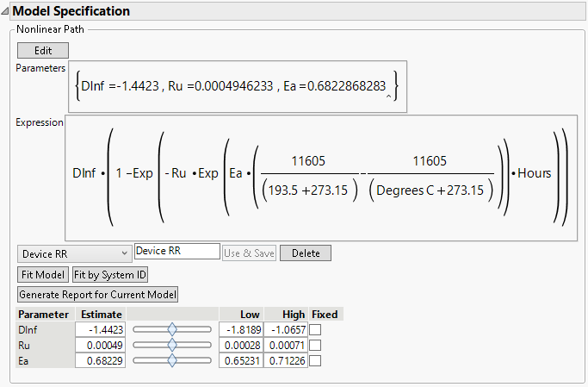Click the DInf Low bound field

click(241, 329)
